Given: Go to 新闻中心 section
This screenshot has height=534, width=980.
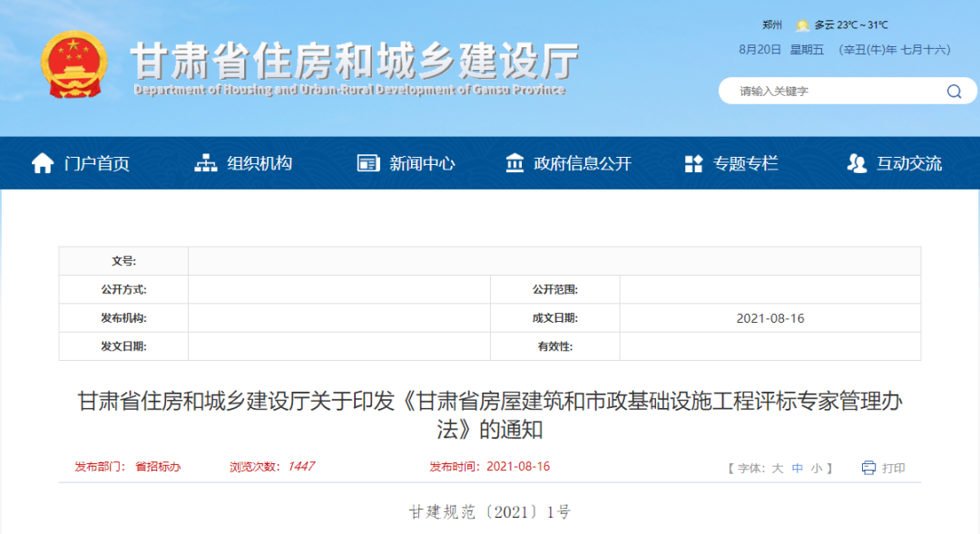Looking at the screenshot, I should pyautogui.click(x=422, y=163).
